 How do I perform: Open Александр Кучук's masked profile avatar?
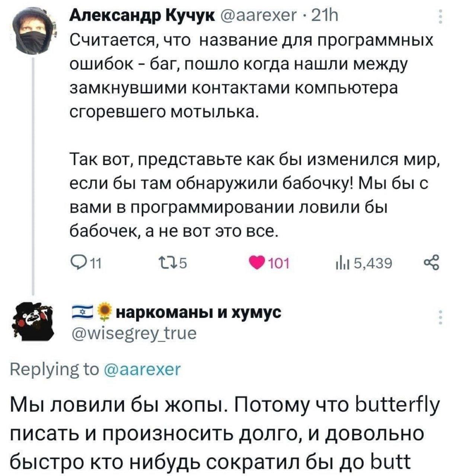[33, 32]
